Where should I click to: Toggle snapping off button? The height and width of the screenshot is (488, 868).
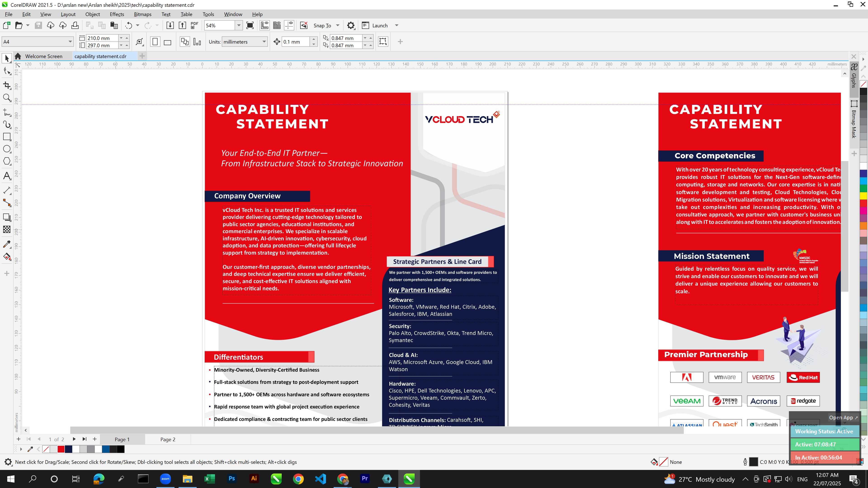[304, 25]
